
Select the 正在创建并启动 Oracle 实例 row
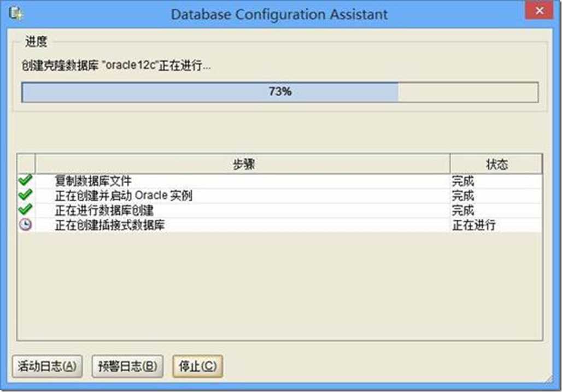(279, 196)
